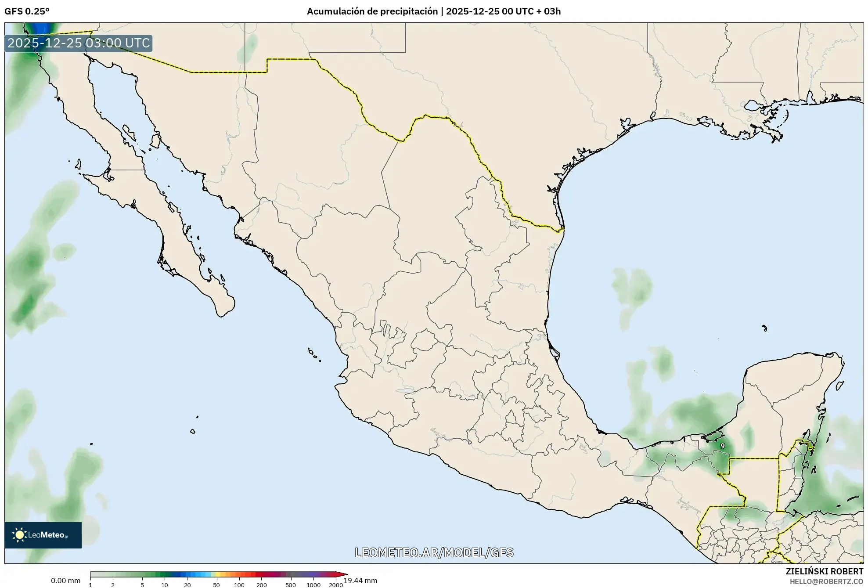
Task: Click the 100 tick label on colorbar
Action: point(239,585)
